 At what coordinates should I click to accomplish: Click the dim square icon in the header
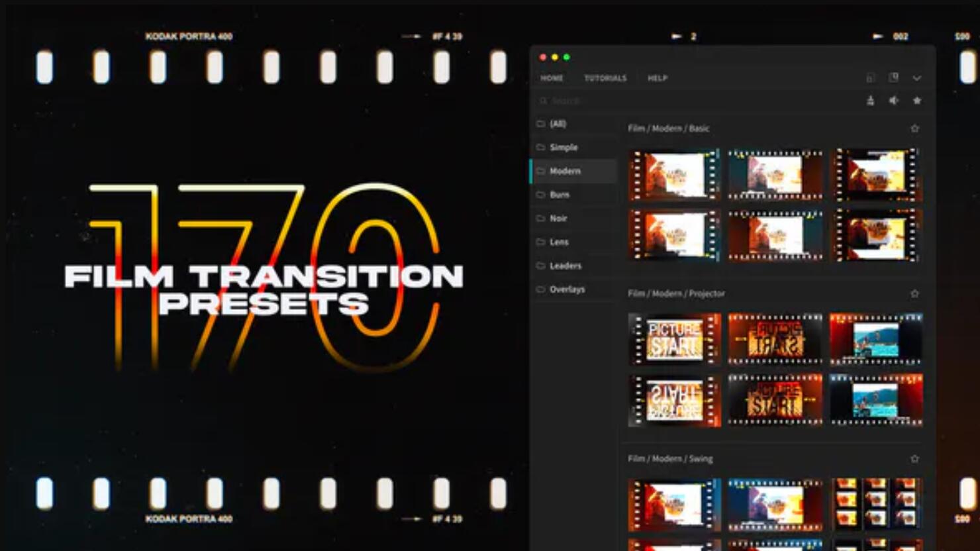(x=871, y=78)
